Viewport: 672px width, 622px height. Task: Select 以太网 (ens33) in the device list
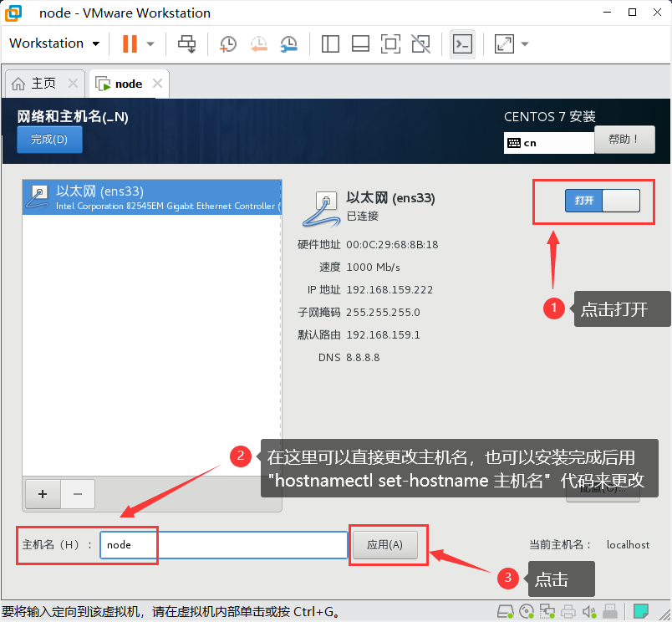click(152, 197)
